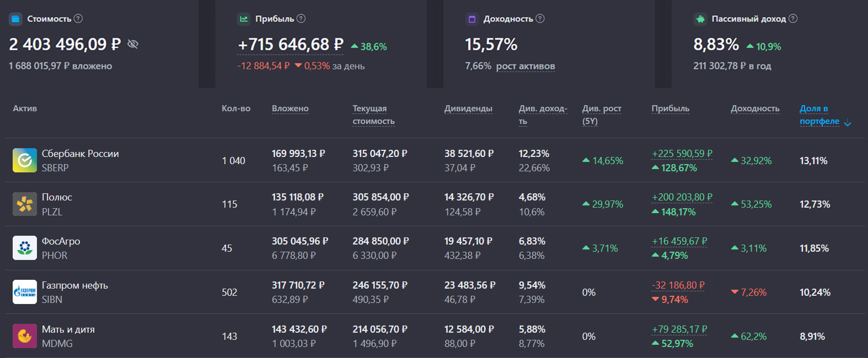
Task: Click help icon next to Доходность
Action: pos(540,19)
